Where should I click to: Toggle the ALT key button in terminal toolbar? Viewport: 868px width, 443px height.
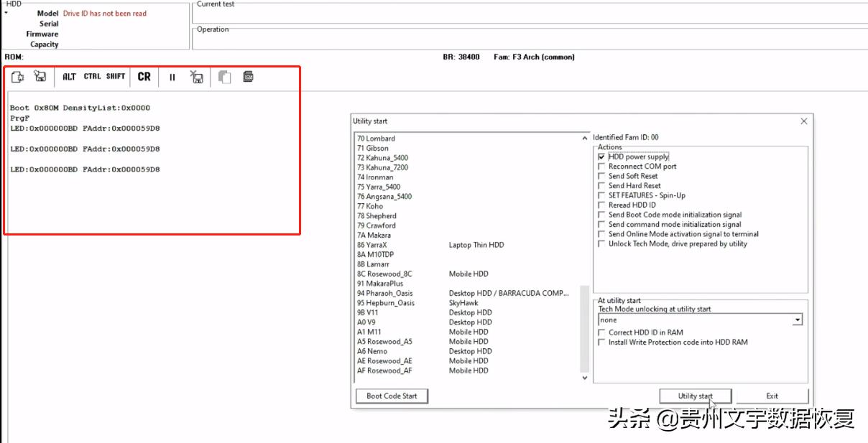click(x=69, y=77)
